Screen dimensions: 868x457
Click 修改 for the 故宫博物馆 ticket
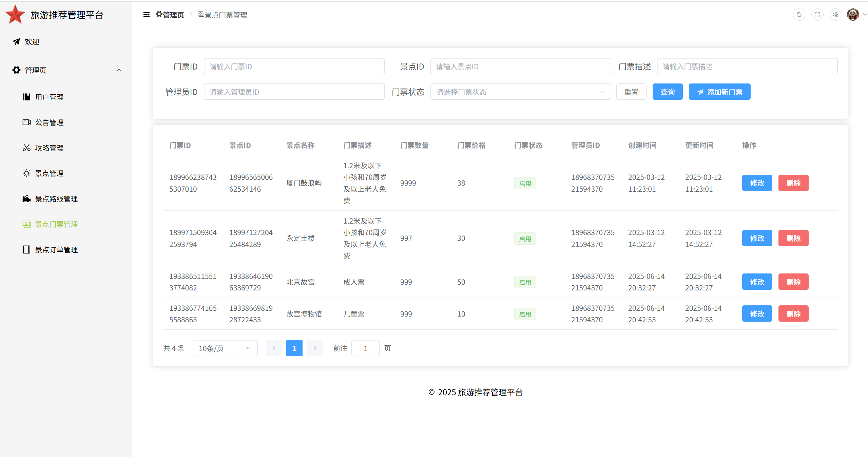[x=757, y=314]
